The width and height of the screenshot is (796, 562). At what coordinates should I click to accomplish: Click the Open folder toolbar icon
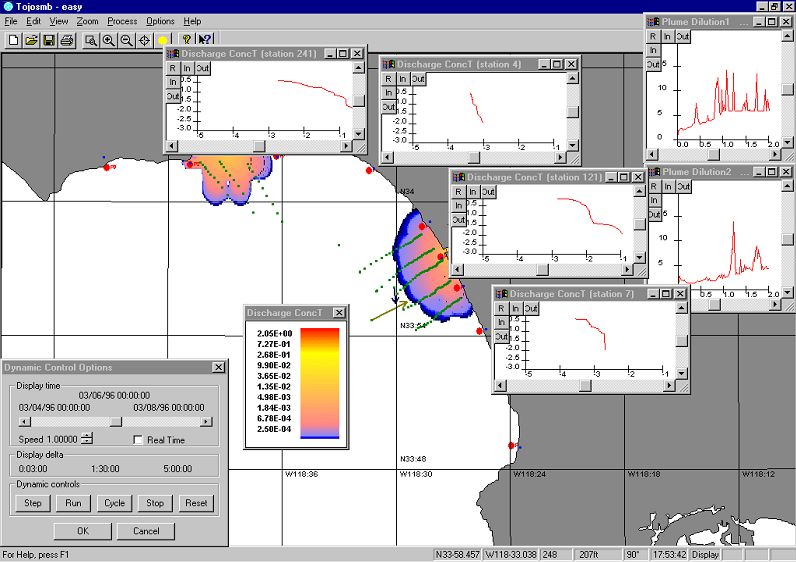tap(31, 40)
